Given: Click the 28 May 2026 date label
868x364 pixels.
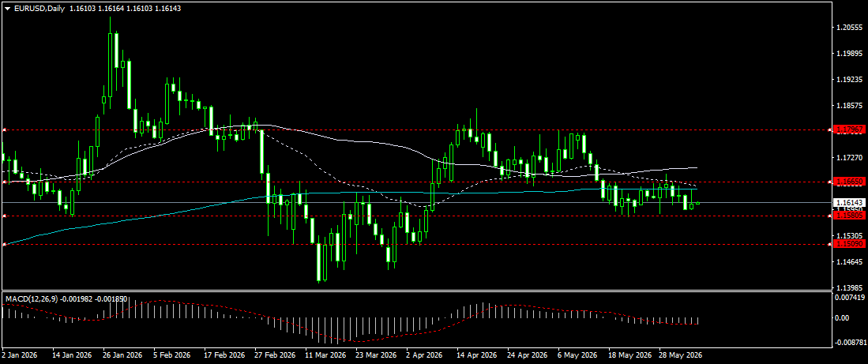Looking at the screenshot, I should [x=679, y=355].
